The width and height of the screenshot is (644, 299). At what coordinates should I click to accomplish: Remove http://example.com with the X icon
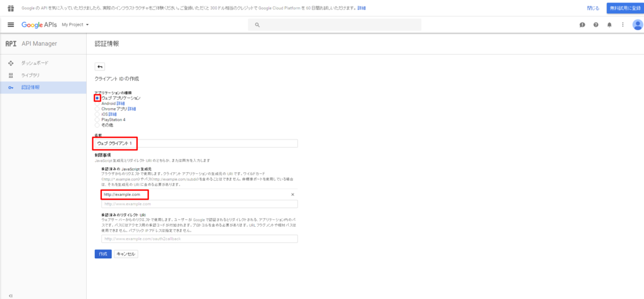[x=292, y=194]
